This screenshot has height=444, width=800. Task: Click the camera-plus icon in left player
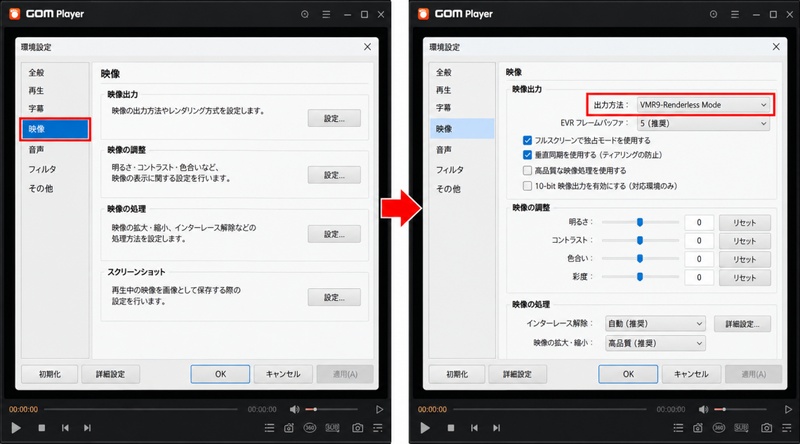click(289, 428)
